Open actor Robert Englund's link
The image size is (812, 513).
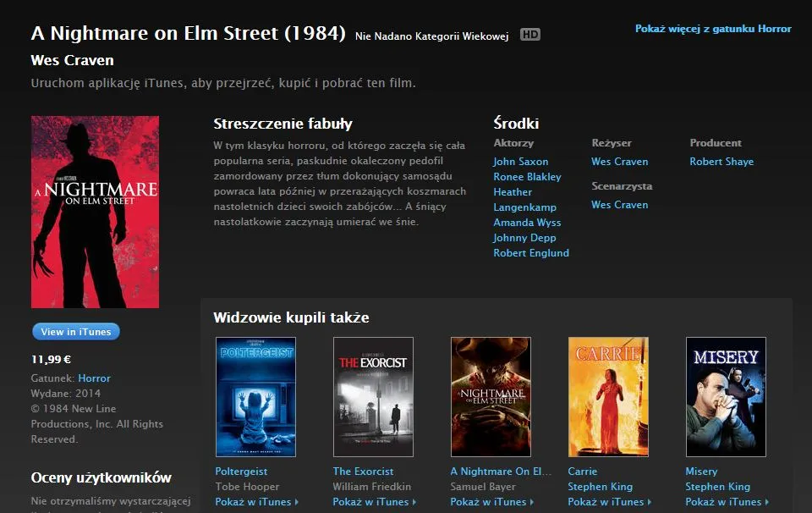531,253
